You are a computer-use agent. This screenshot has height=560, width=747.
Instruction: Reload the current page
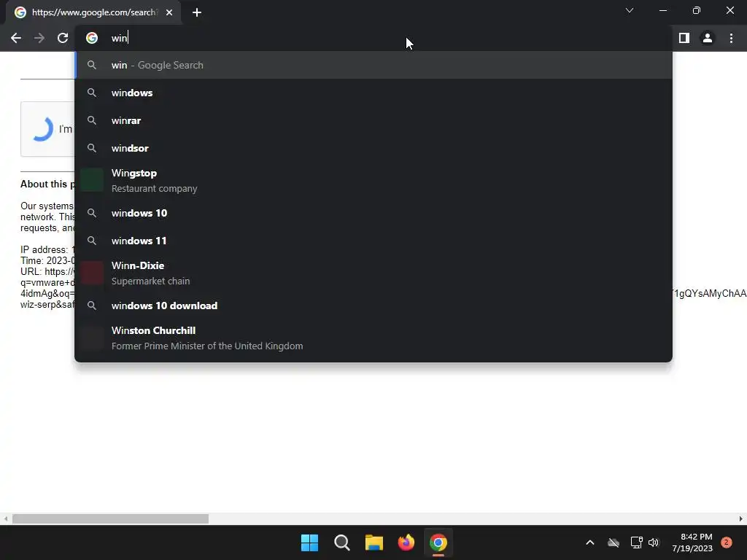[63, 38]
